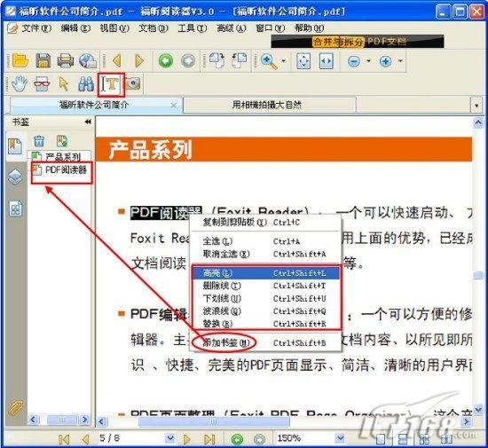Switch to 用相機拍攝大自然 tab
The height and width of the screenshot is (448, 488).
tap(270, 105)
